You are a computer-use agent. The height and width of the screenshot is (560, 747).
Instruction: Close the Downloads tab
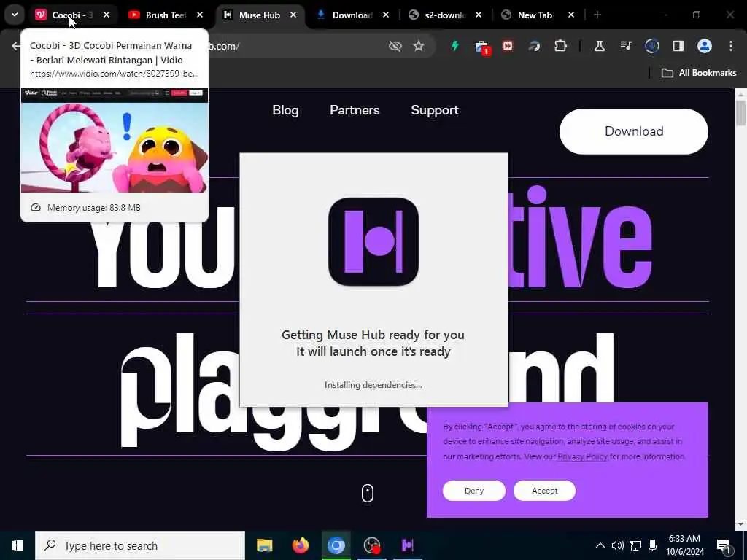click(x=386, y=15)
